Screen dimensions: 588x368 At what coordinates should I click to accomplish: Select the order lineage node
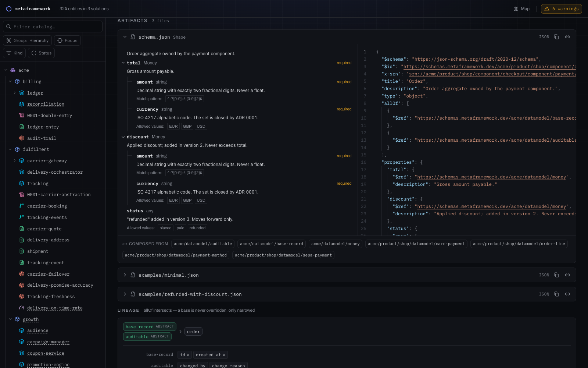tap(193, 332)
